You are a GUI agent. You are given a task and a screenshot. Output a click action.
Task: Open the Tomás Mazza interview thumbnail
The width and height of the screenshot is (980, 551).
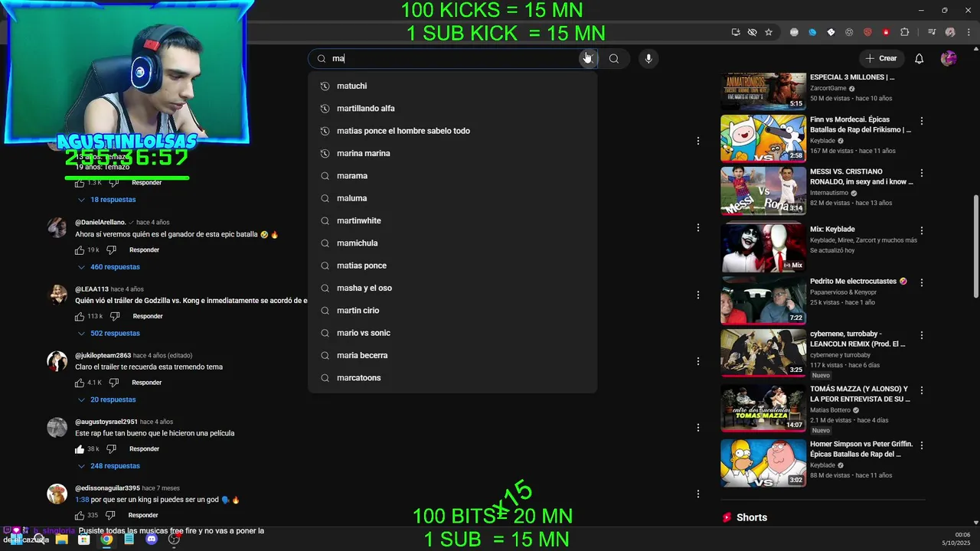coord(763,408)
